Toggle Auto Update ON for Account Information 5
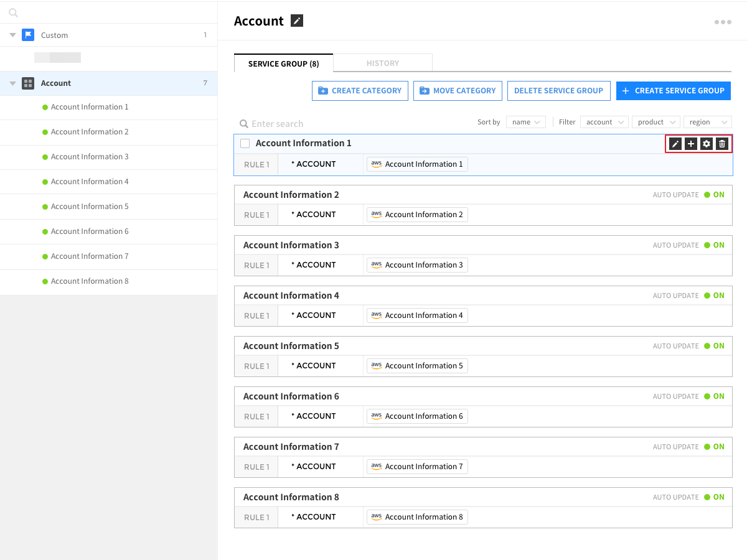Viewport: 747px width, 560px height. pyautogui.click(x=715, y=346)
